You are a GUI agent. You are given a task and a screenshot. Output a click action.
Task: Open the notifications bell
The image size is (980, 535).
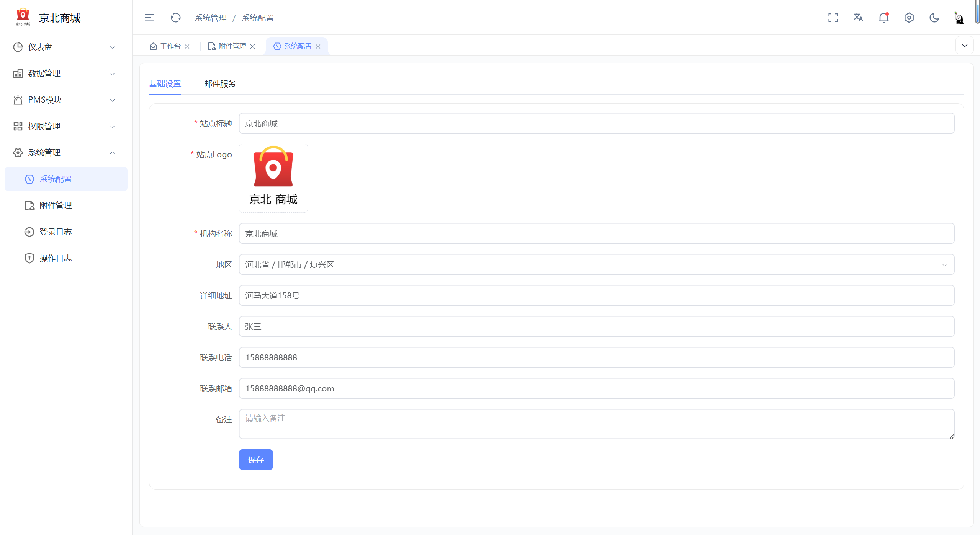point(883,18)
